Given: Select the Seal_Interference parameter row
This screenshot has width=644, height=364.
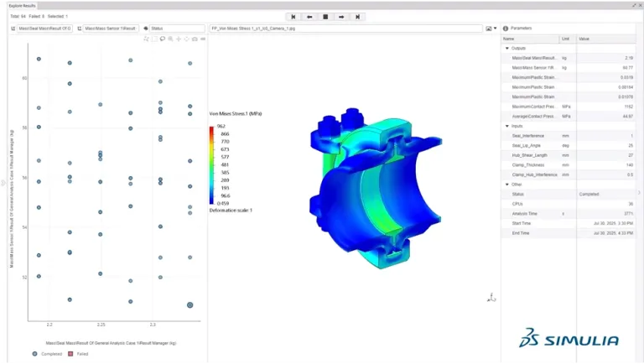Looking at the screenshot, I should tap(569, 136).
